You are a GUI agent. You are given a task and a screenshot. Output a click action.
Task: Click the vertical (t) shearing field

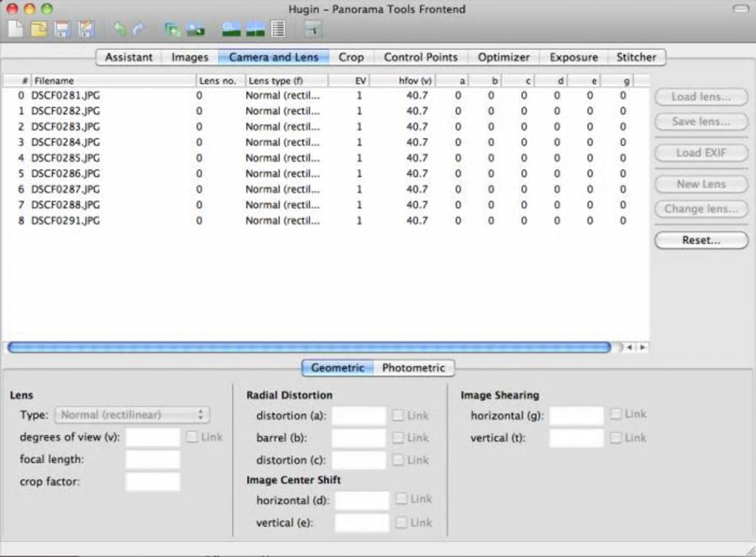click(x=577, y=438)
